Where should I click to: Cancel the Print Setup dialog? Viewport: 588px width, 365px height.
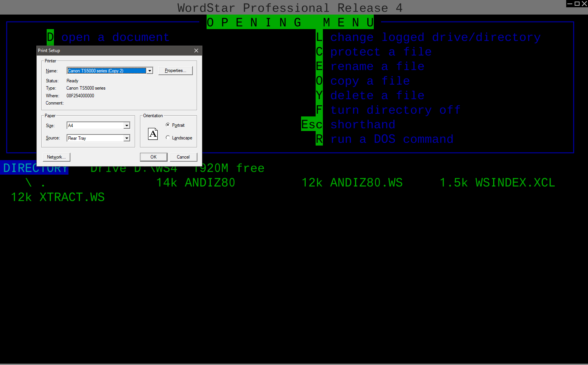coord(183,157)
